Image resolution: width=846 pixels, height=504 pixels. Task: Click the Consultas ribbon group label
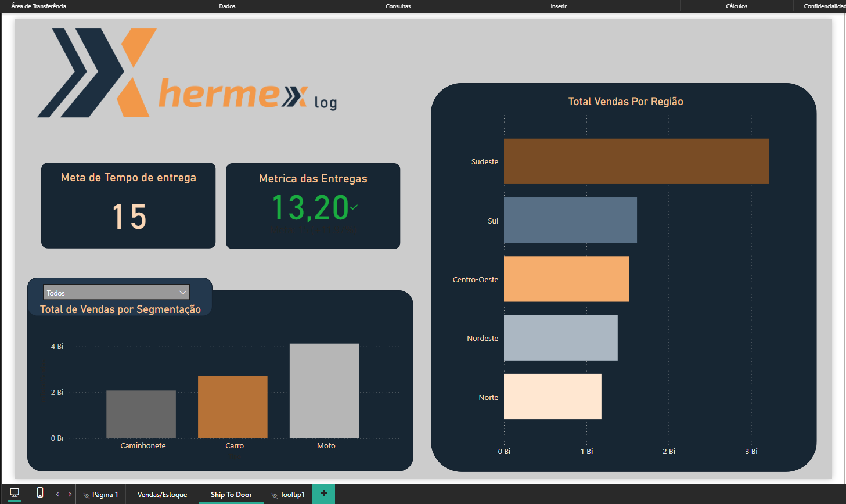(398, 6)
